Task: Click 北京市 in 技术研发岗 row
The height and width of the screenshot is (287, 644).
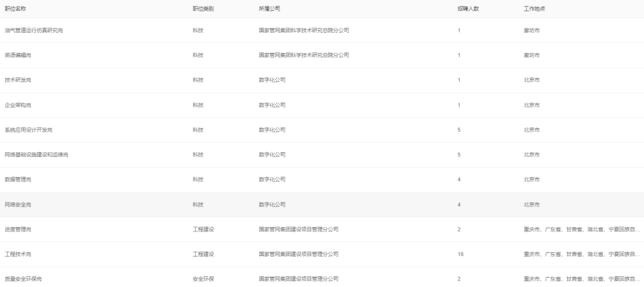Action: [531, 80]
